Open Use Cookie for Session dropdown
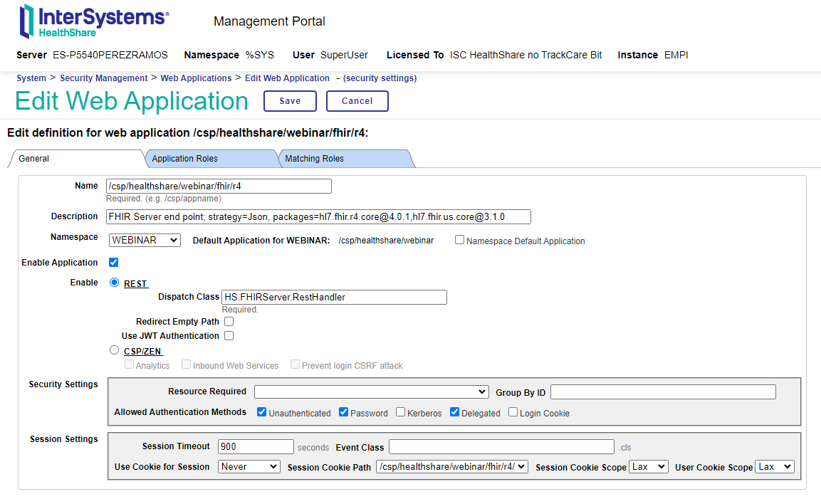The width and height of the screenshot is (821, 504). [x=249, y=467]
